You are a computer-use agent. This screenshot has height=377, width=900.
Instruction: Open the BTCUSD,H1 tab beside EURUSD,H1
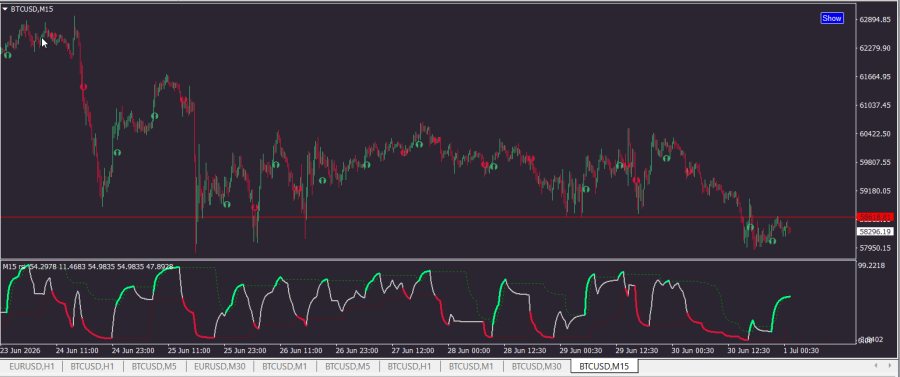(x=92, y=366)
